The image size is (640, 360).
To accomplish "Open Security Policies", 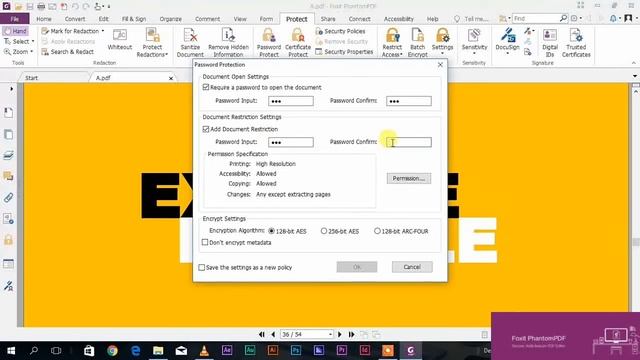I will tap(340, 31).
